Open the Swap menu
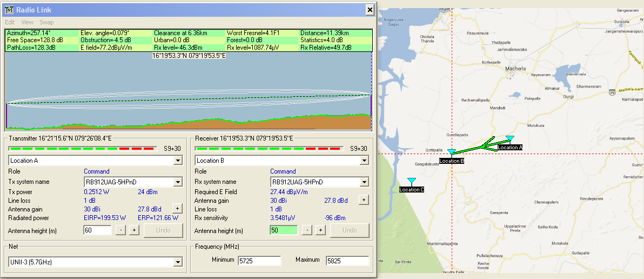This screenshot has width=644, height=279. (46, 22)
